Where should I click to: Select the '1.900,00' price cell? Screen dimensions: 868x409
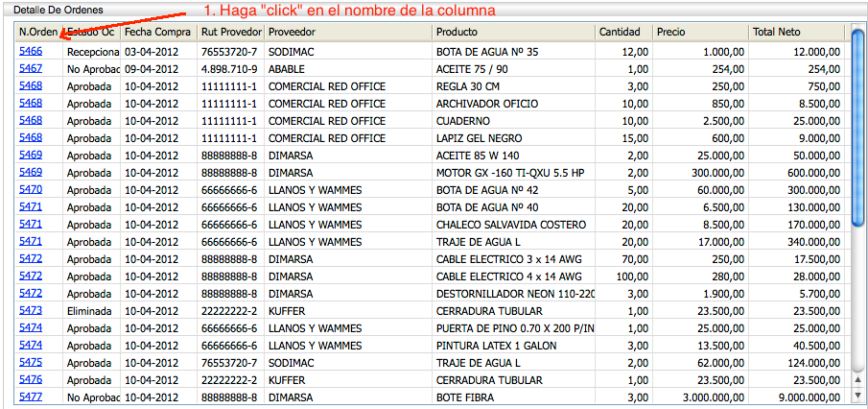[700, 294]
